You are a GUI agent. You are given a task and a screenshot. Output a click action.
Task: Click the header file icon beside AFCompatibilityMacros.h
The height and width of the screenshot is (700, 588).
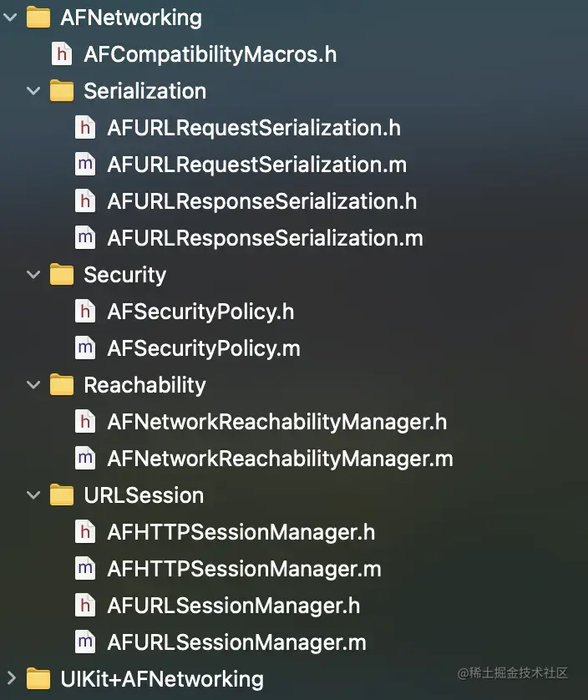click(x=61, y=55)
